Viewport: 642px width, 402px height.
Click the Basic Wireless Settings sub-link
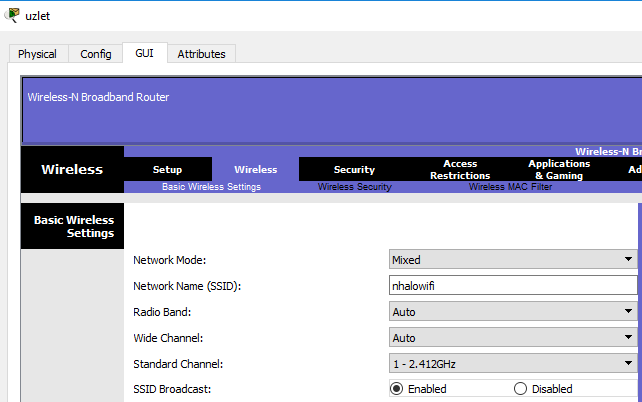211,187
